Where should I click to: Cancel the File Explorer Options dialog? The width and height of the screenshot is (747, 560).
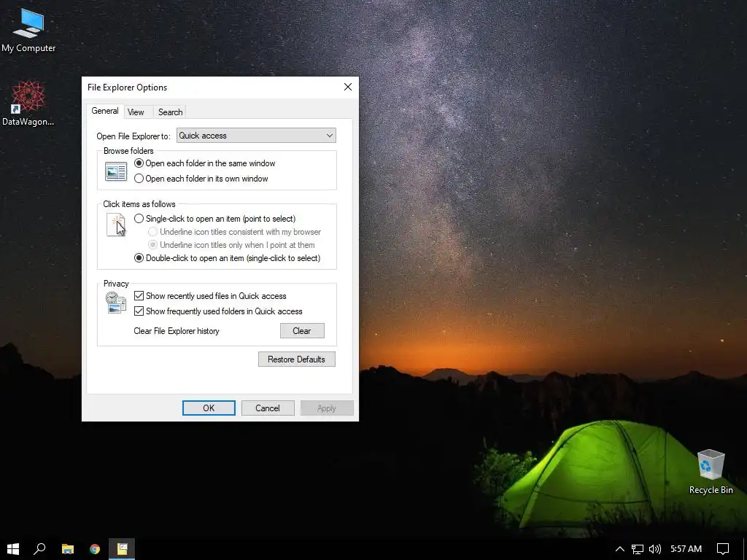(x=268, y=408)
